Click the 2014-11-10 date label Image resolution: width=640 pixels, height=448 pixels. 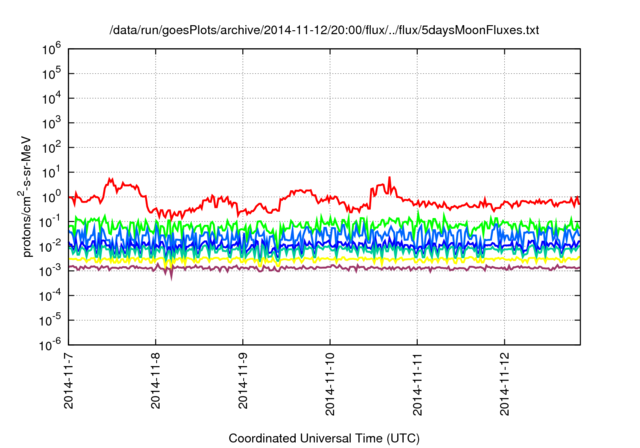[x=330, y=384]
